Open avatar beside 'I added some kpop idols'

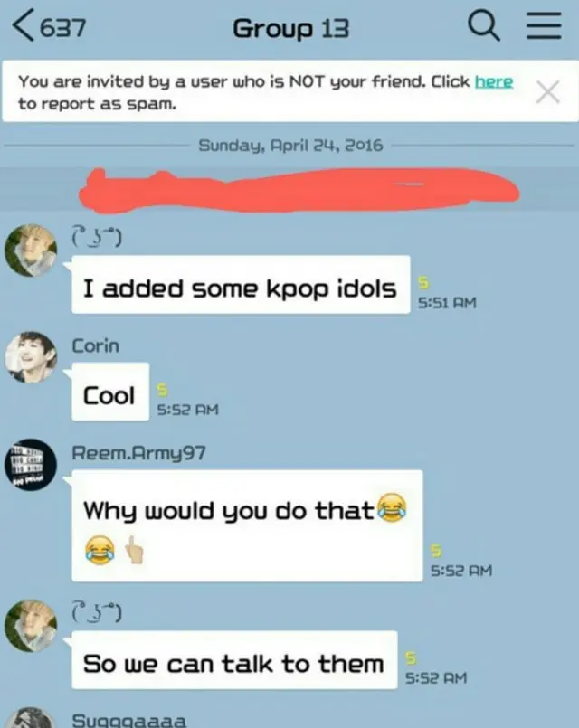(31, 251)
